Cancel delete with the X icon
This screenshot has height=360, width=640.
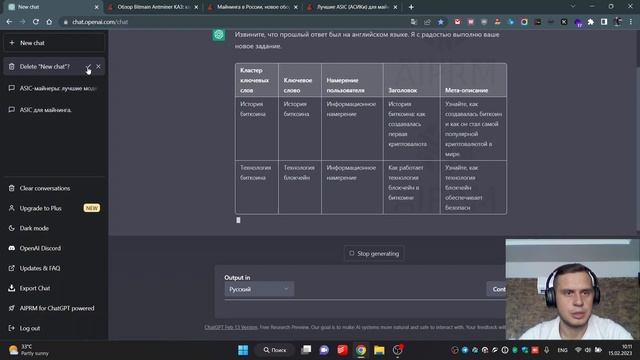click(98, 67)
